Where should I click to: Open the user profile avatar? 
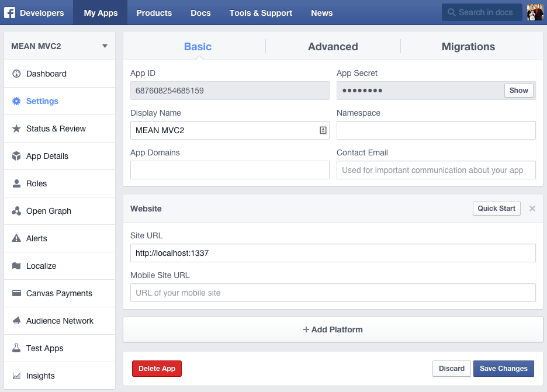point(535,12)
